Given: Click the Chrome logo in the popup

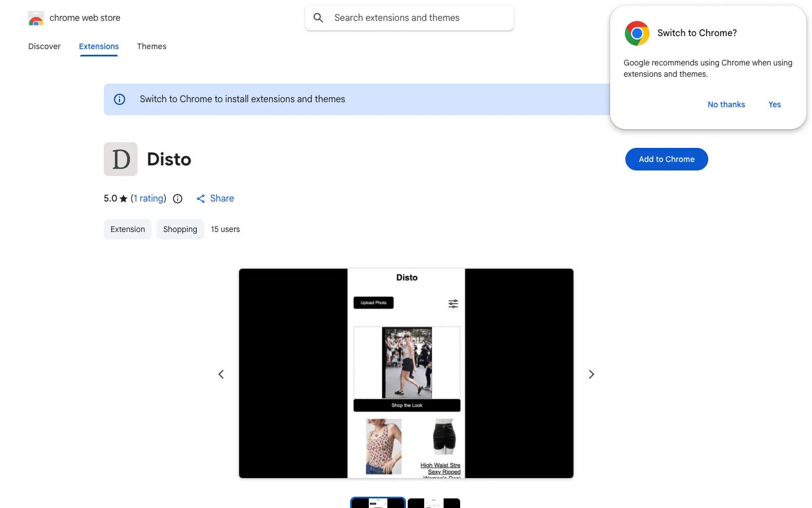Looking at the screenshot, I should click(x=637, y=33).
